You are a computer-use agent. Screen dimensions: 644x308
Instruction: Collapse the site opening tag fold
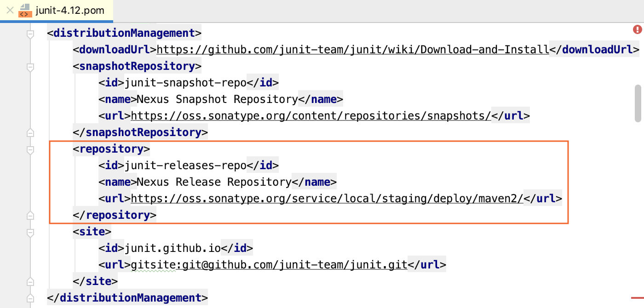tap(30, 233)
